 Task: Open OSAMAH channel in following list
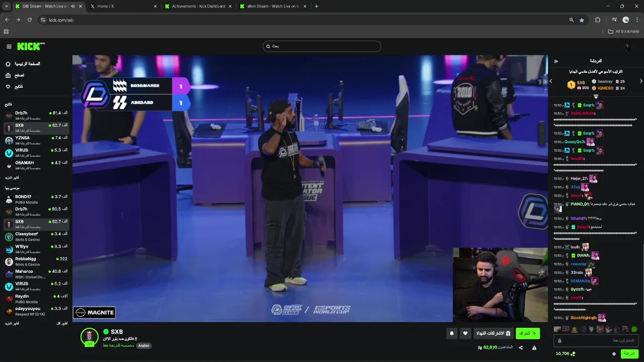coord(36,165)
